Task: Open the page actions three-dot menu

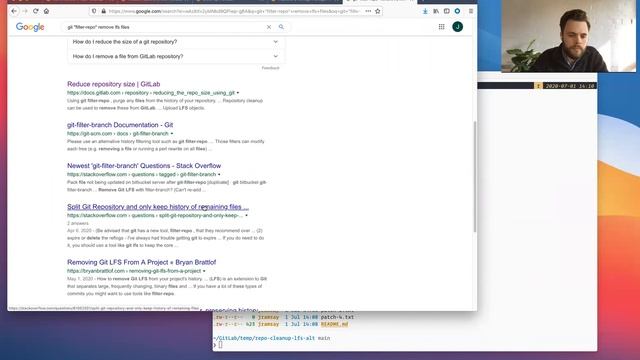Action: (x=368, y=11)
